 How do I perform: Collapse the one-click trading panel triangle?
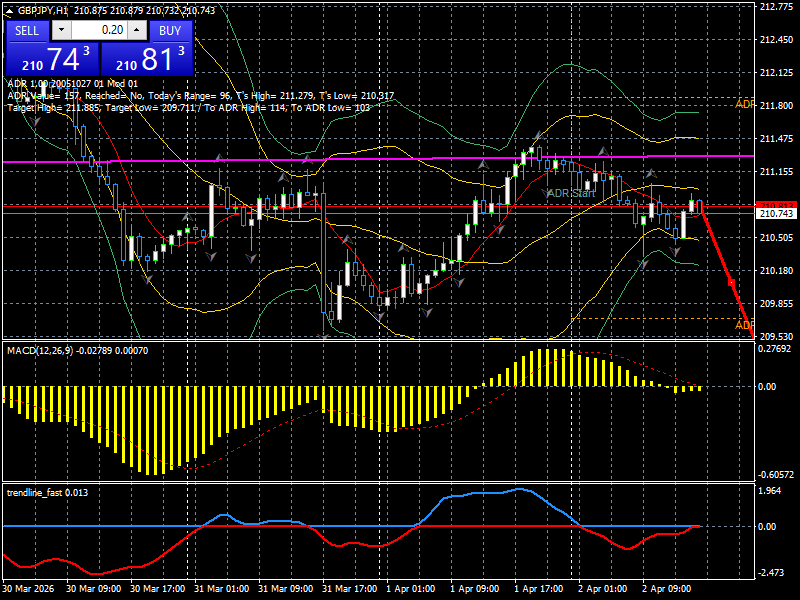(x=9, y=11)
